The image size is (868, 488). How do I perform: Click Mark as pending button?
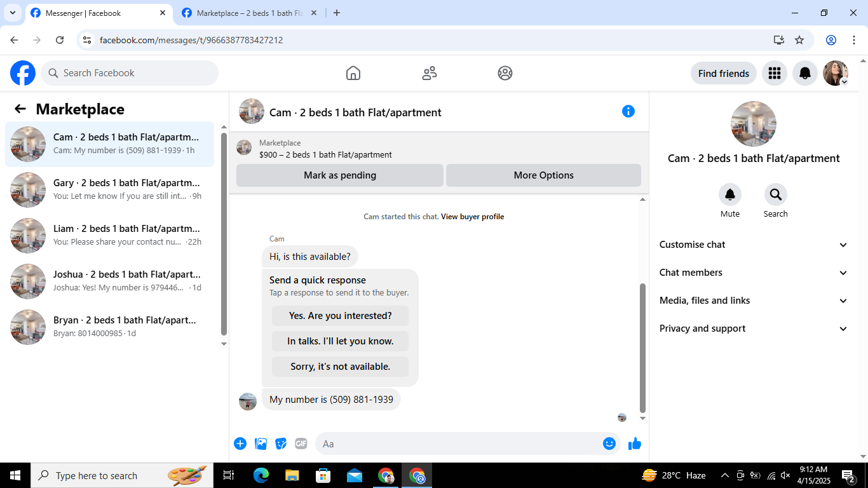340,175
